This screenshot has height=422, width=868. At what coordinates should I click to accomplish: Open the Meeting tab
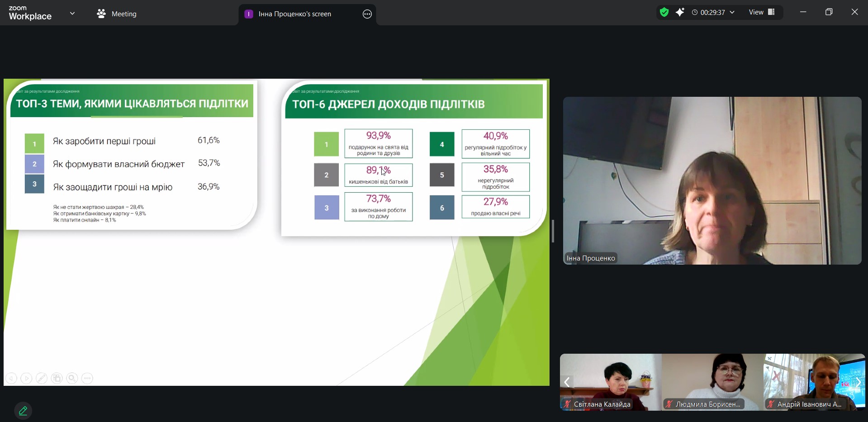(117, 14)
